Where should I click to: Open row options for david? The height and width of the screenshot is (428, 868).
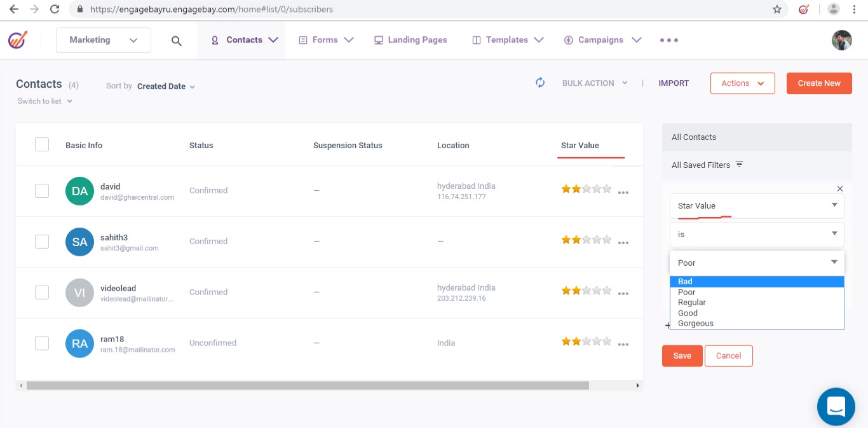(623, 193)
